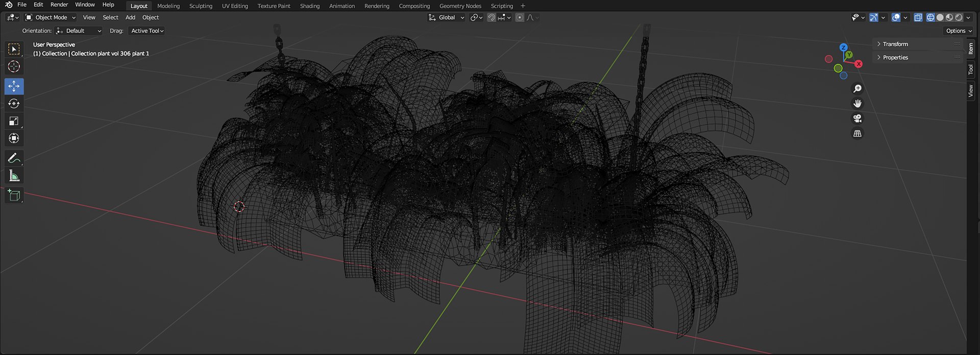The image size is (980, 355).
Task: Expand the Transform panel
Action: tap(918, 44)
